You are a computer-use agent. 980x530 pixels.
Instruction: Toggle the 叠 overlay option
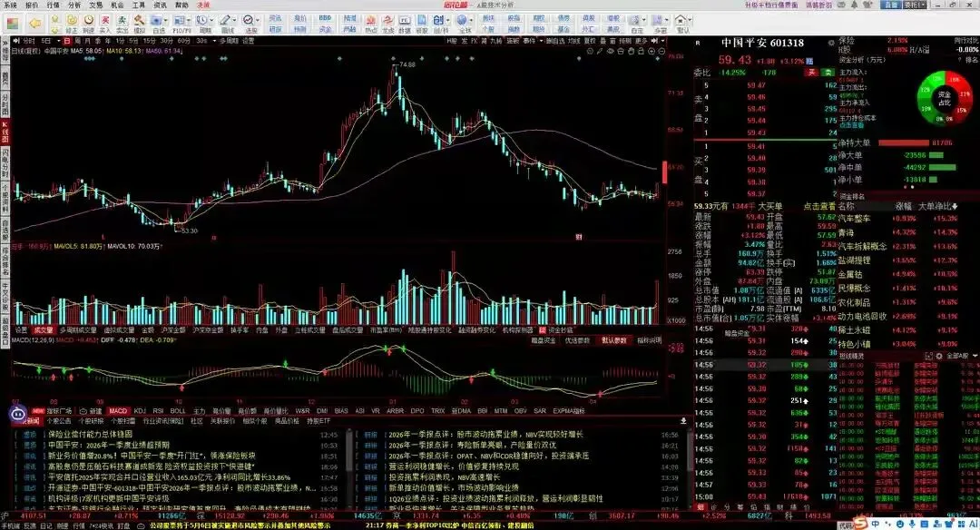(x=603, y=41)
